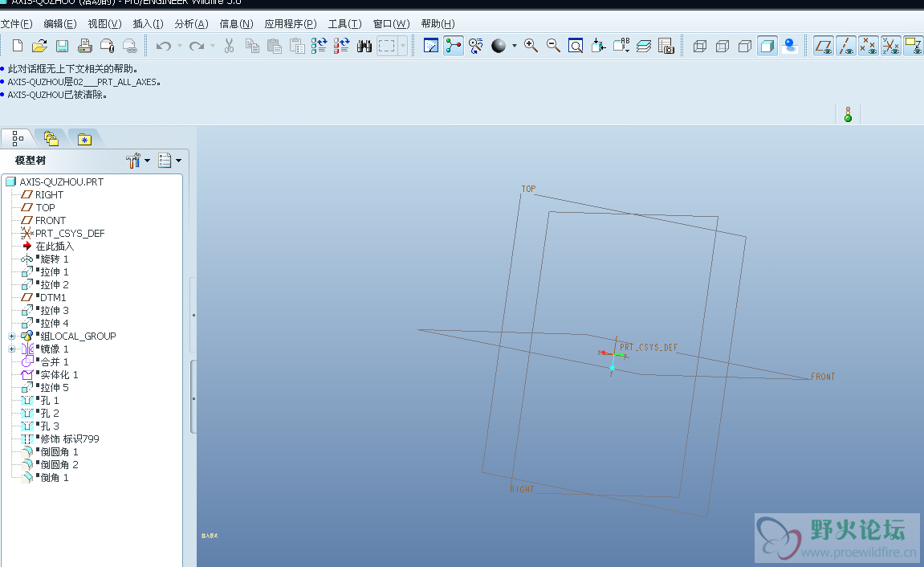This screenshot has width=924, height=567.
Task: Click the traffic light regeneration status icon
Action: [x=848, y=114]
